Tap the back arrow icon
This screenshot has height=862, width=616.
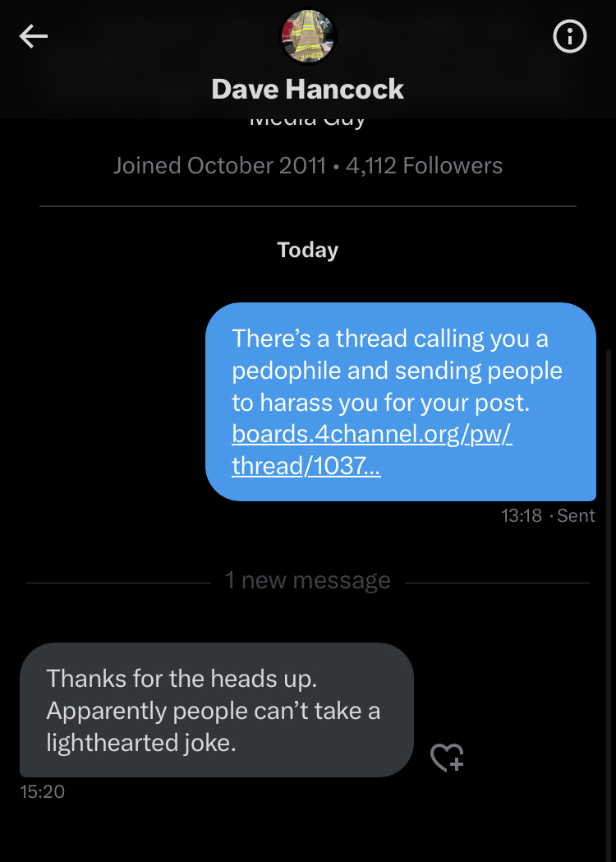click(34, 36)
